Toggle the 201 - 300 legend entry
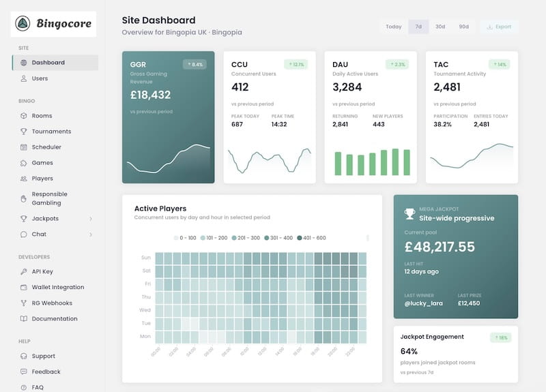The width and height of the screenshot is (546, 392). pyautogui.click(x=246, y=238)
